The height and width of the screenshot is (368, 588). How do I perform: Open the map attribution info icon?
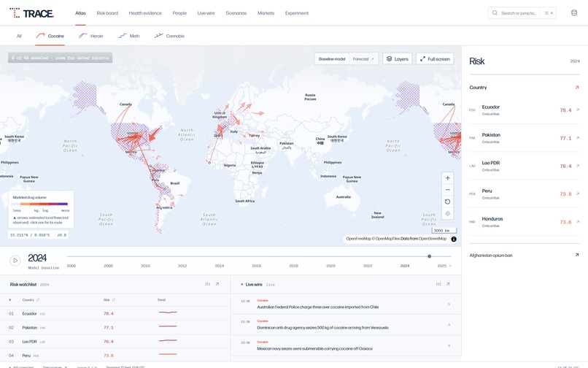pos(454,239)
